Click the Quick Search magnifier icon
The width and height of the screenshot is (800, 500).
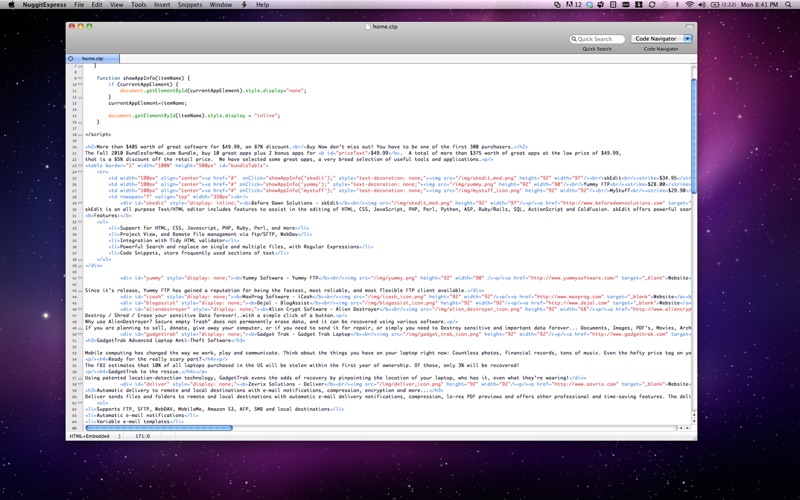[574, 39]
